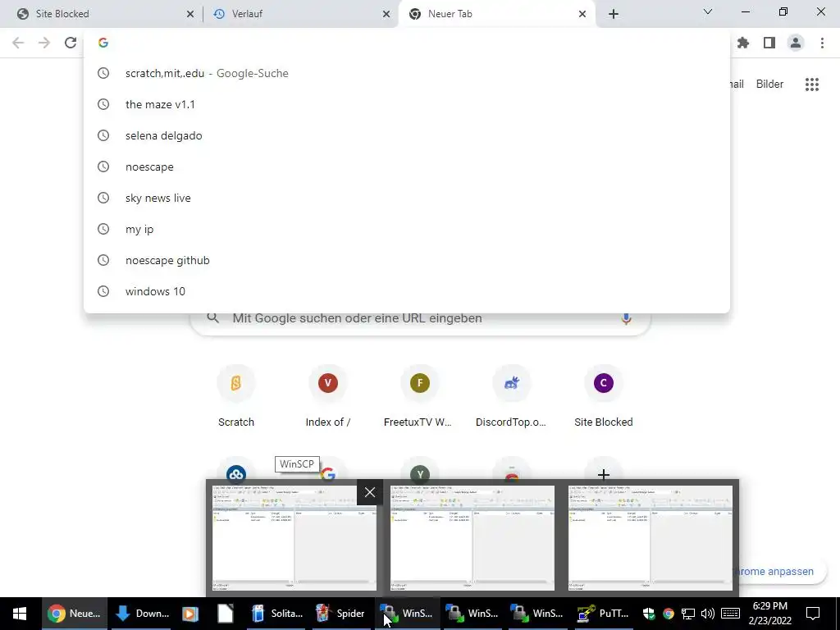
Task: Open Windows Security tray icon
Action: point(649,614)
